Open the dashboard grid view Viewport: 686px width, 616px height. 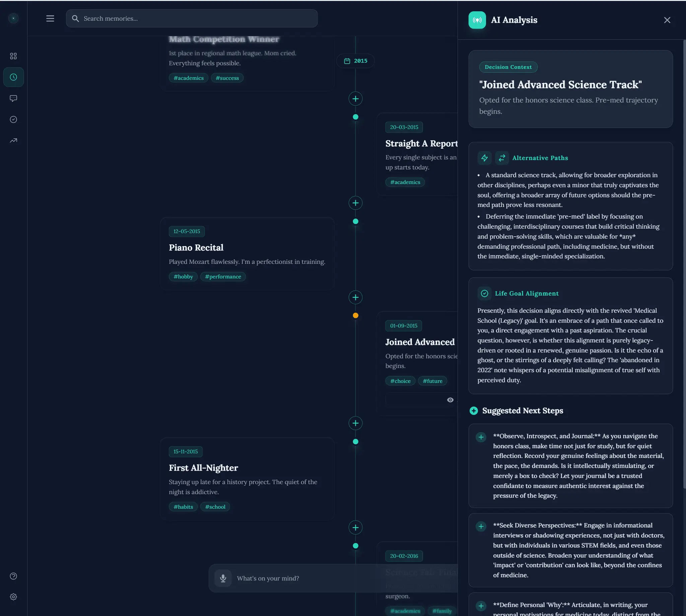tap(13, 56)
